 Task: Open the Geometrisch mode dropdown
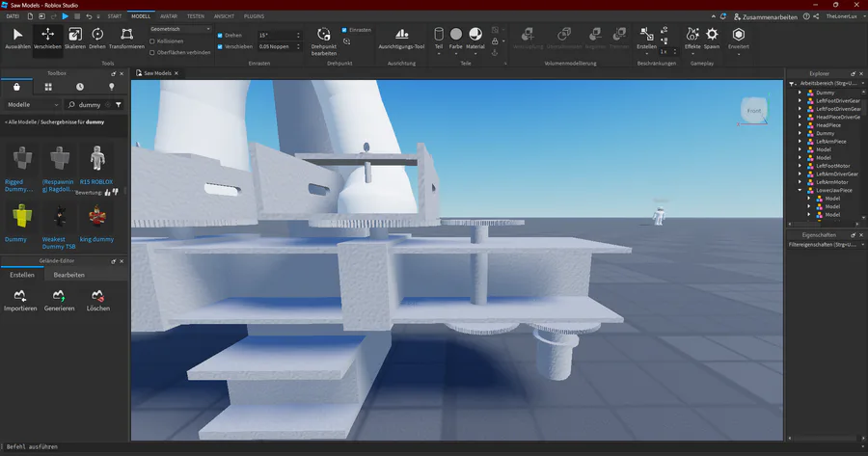point(179,29)
